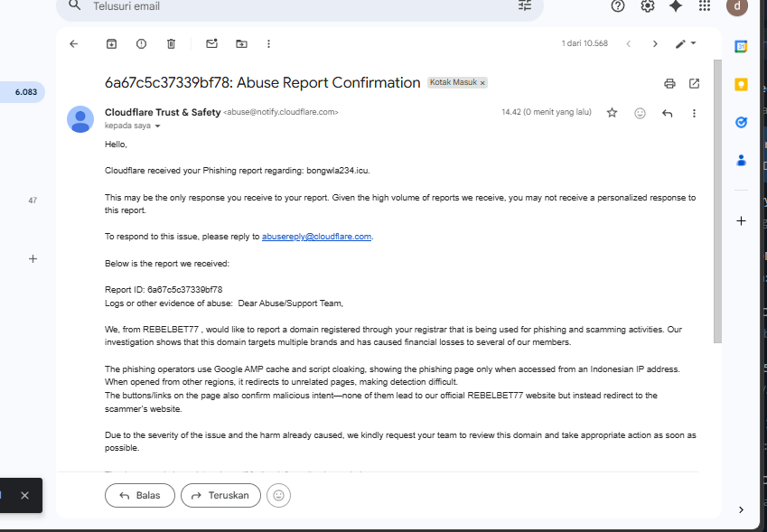The width and height of the screenshot is (767, 532).
Task: Mark the email as unread
Action: pos(211,44)
